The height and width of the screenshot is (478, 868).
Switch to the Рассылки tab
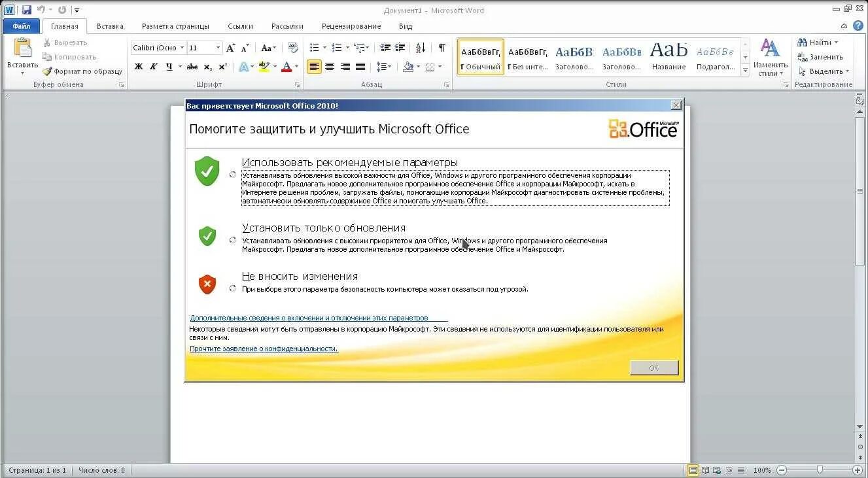287,26
